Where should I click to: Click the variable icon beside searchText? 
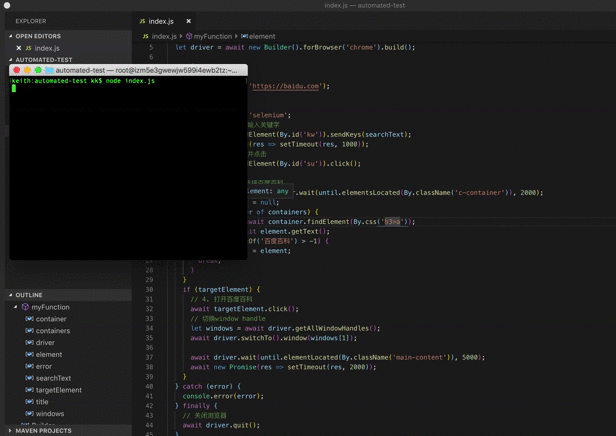click(29, 378)
